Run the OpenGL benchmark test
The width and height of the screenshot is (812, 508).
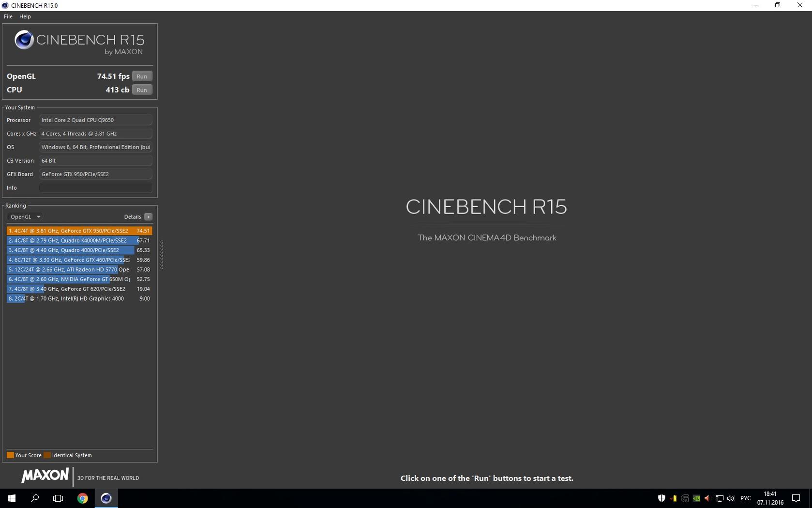tap(142, 76)
